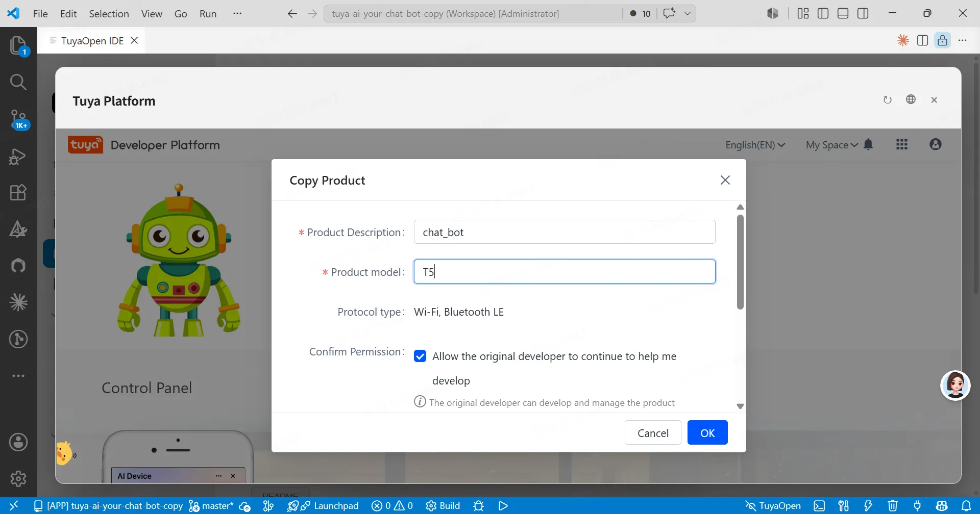The width and height of the screenshot is (980, 514).
Task: Expand the My Space dropdown
Action: click(x=831, y=145)
